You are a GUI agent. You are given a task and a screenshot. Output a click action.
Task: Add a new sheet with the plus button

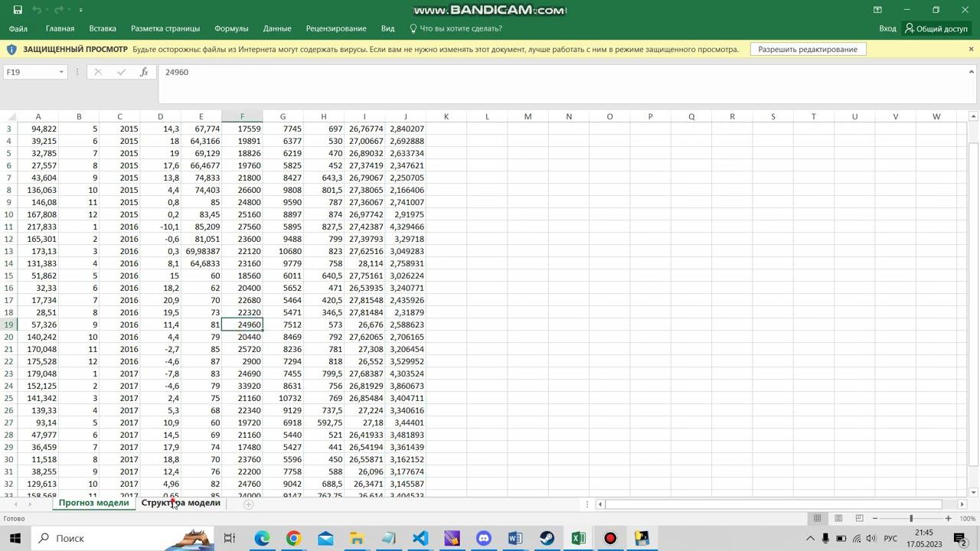point(248,504)
